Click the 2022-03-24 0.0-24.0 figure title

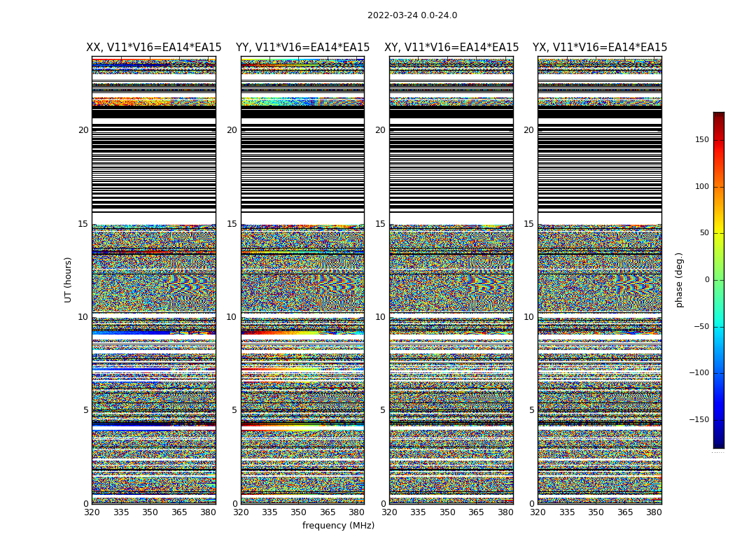click(412, 15)
